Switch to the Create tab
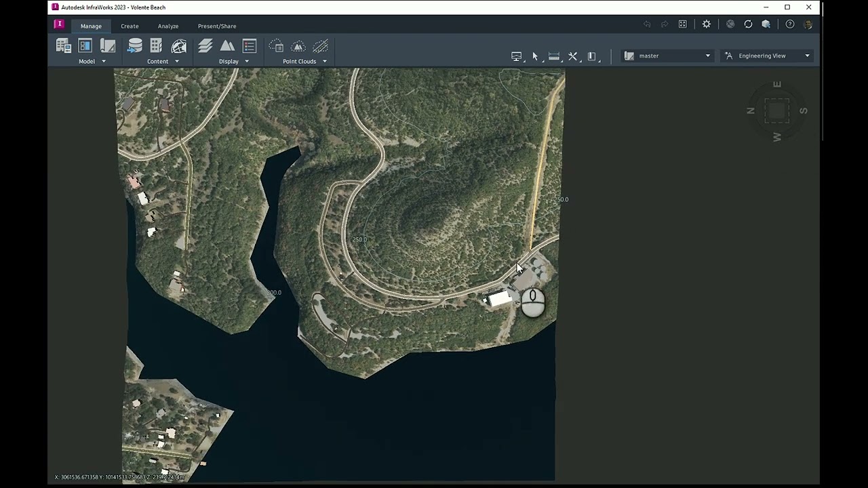The width and height of the screenshot is (868, 488). coord(130,26)
